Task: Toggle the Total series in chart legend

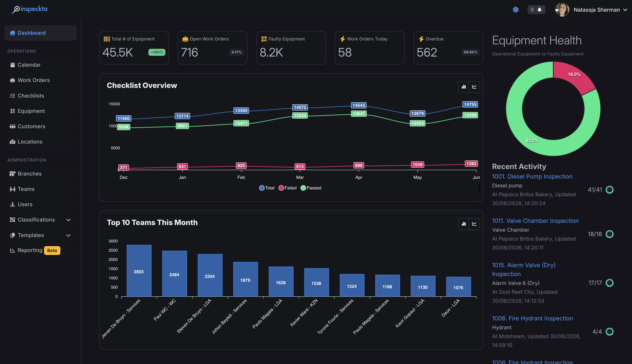Action: (267, 188)
